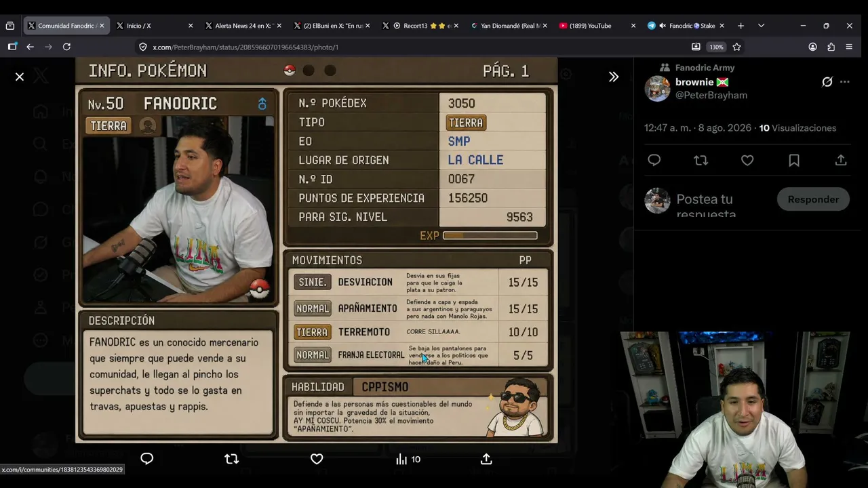Open the browser account profile icon
This screenshot has width=868, height=488.
point(812,47)
